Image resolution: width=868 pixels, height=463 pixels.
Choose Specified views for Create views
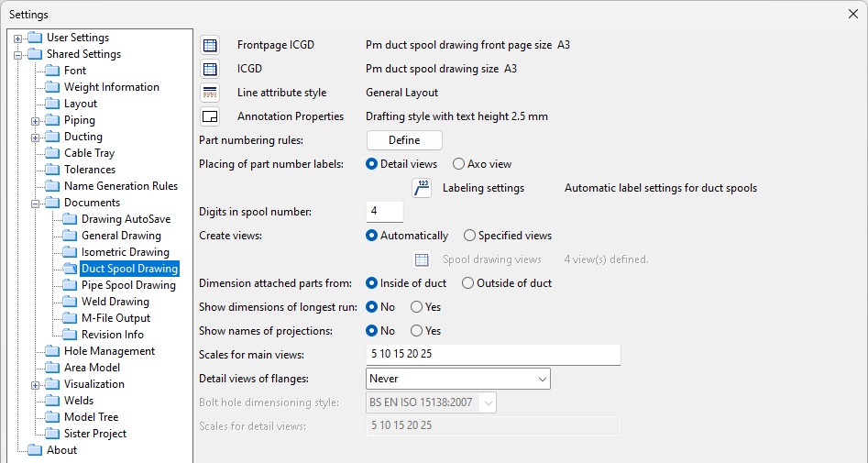click(470, 236)
